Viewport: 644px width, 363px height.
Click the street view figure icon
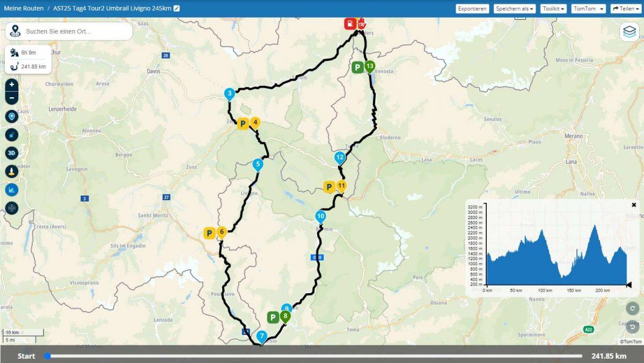(x=12, y=171)
